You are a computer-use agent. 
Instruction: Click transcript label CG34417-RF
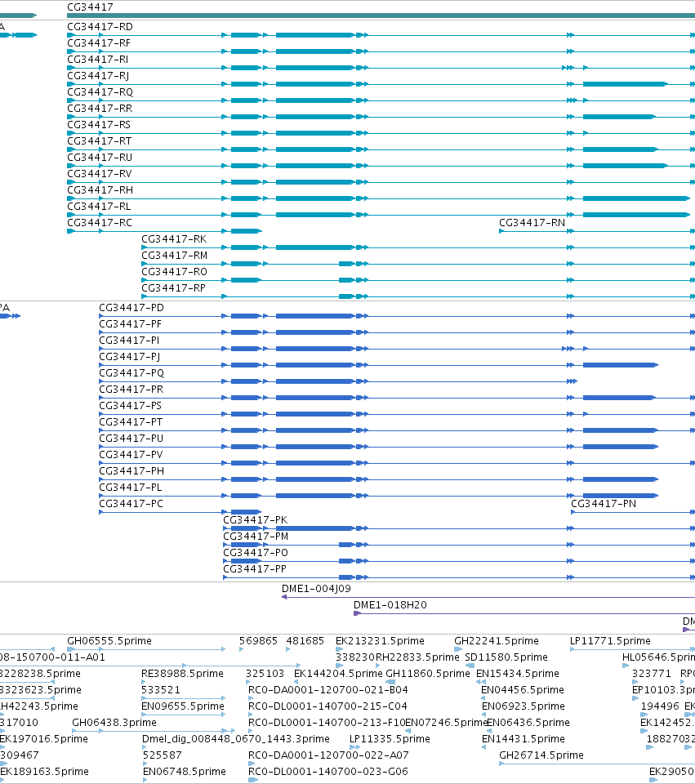(x=99, y=43)
